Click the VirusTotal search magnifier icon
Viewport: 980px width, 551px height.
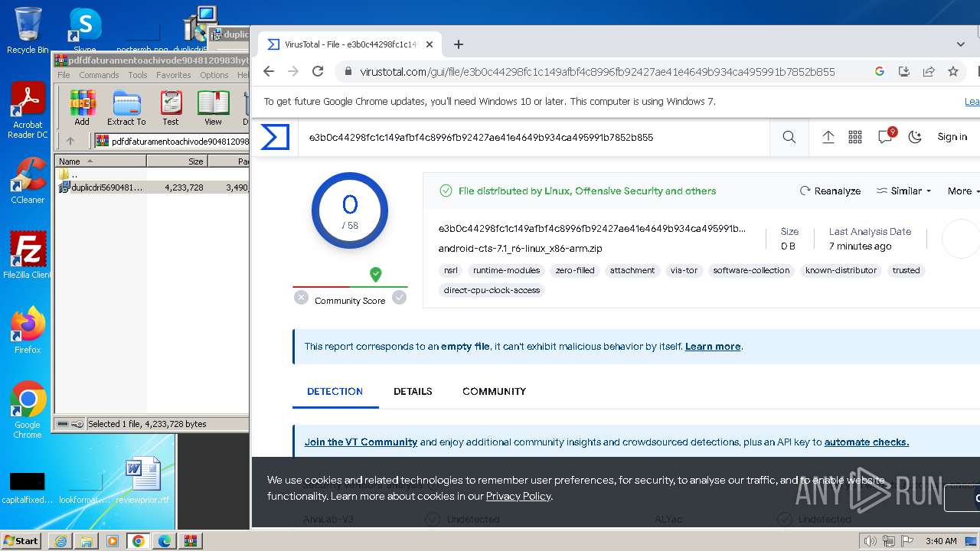[x=789, y=137]
